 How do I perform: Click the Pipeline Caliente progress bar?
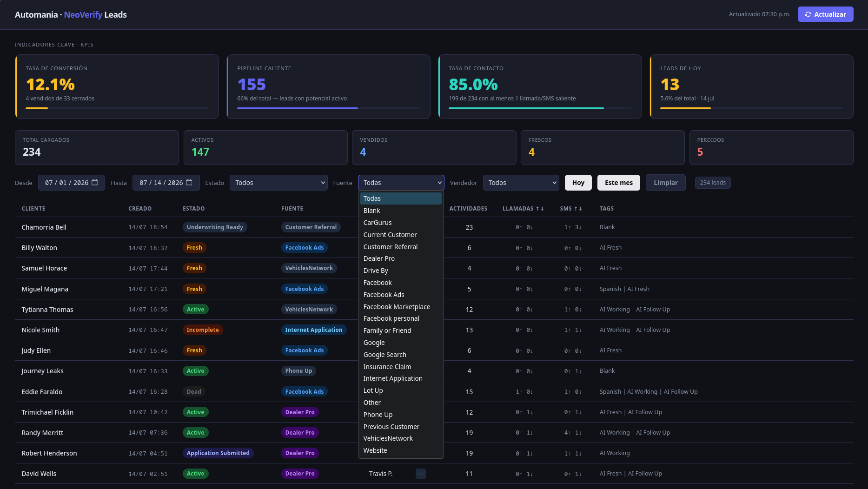[x=328, y=108]
